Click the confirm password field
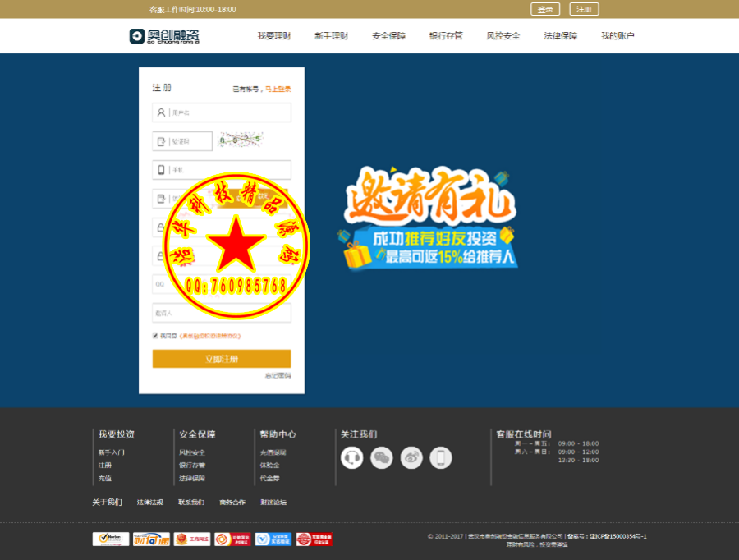 tap(222, 256)
